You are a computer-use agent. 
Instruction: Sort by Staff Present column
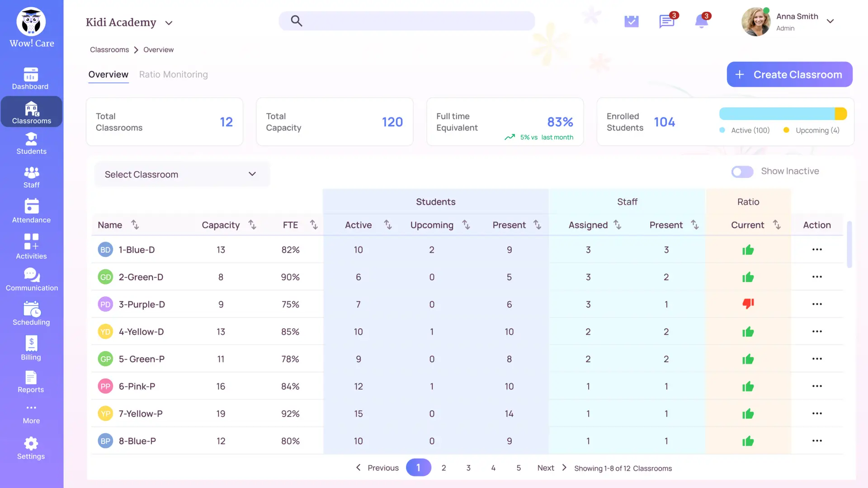695,225
